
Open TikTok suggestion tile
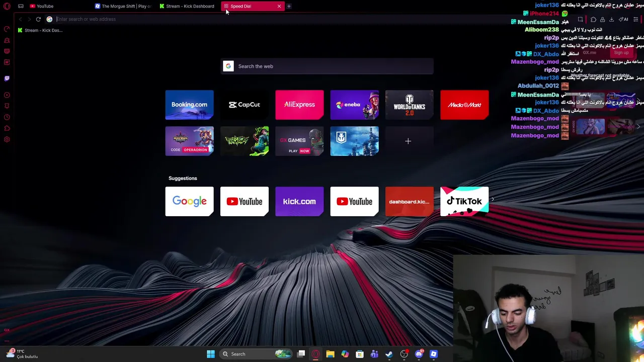464,202
